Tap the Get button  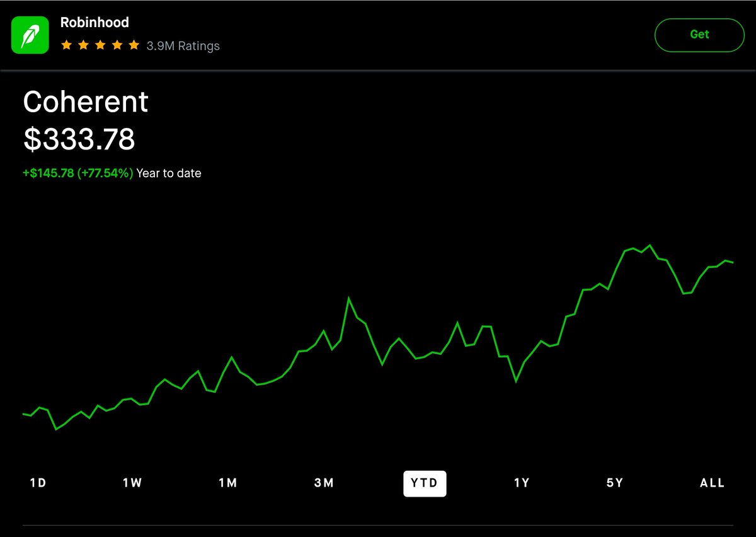click(699, 35)
